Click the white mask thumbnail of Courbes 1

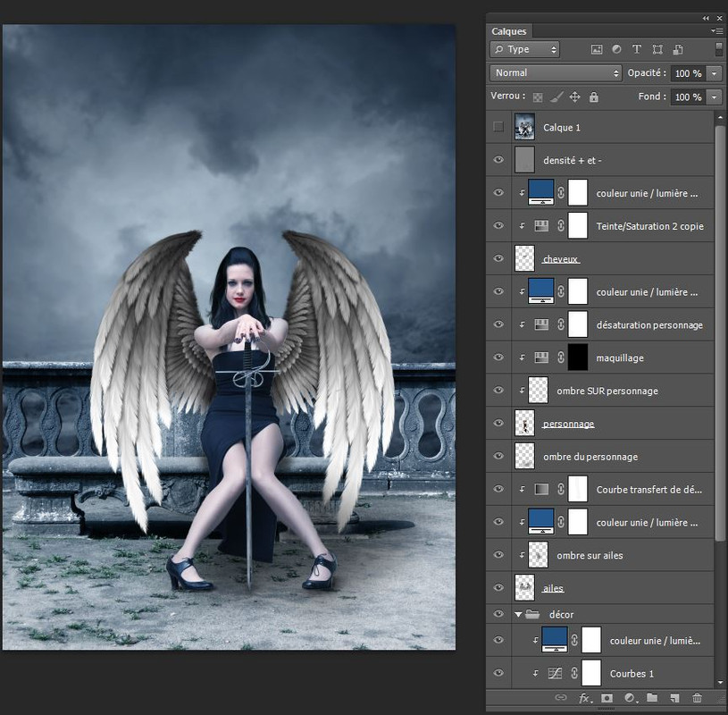(591, 673)
